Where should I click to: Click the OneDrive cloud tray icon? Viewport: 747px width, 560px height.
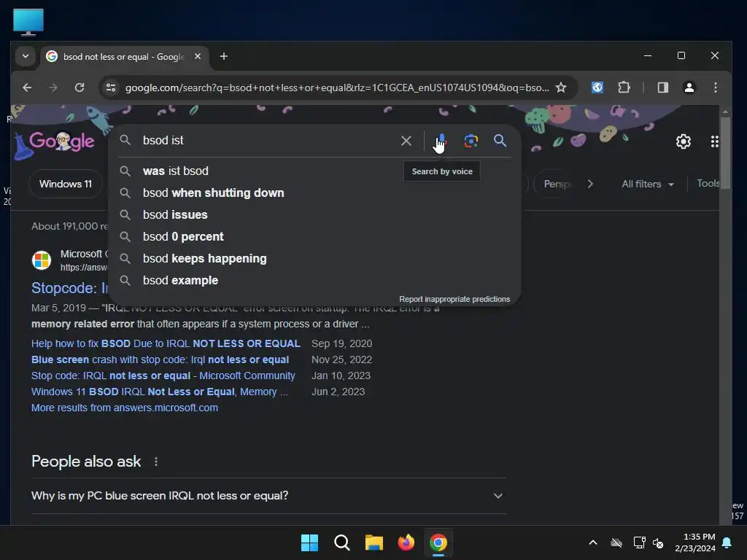tap(616, 542)
